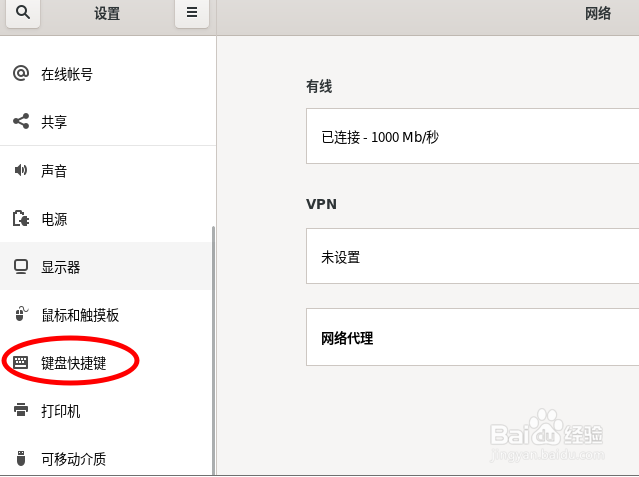
Task: Open the 声音 settings panel
Action: click(x=106, y=170)
